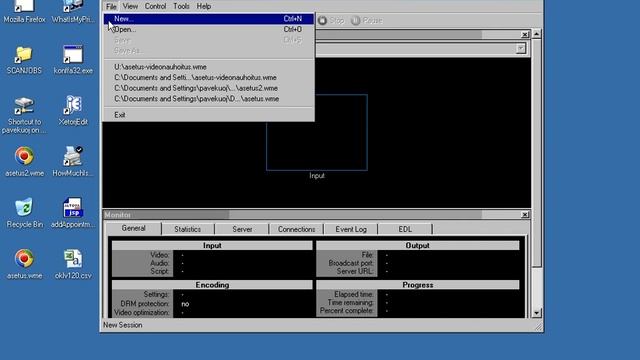Image resolution: width=640 pixels, height=360 pixels.
Task: Select recent file ending in \asetus.wme
Action: [x=209, y=99]
